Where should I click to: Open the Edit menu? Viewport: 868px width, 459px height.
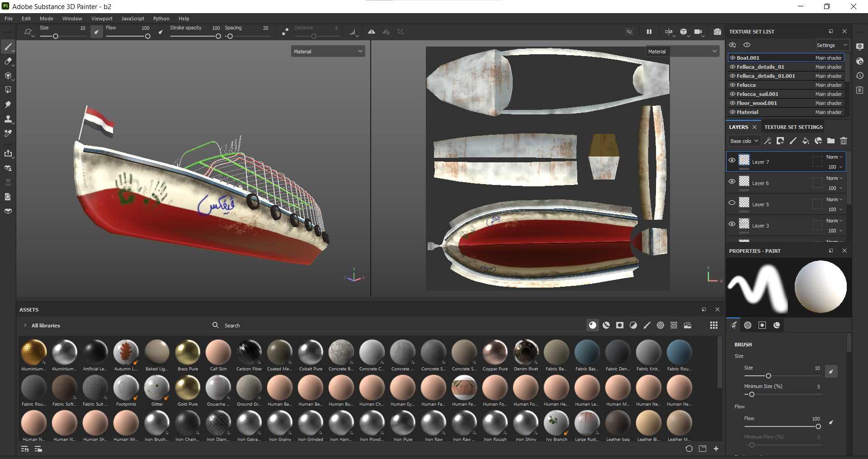click(x=26, y=19)
